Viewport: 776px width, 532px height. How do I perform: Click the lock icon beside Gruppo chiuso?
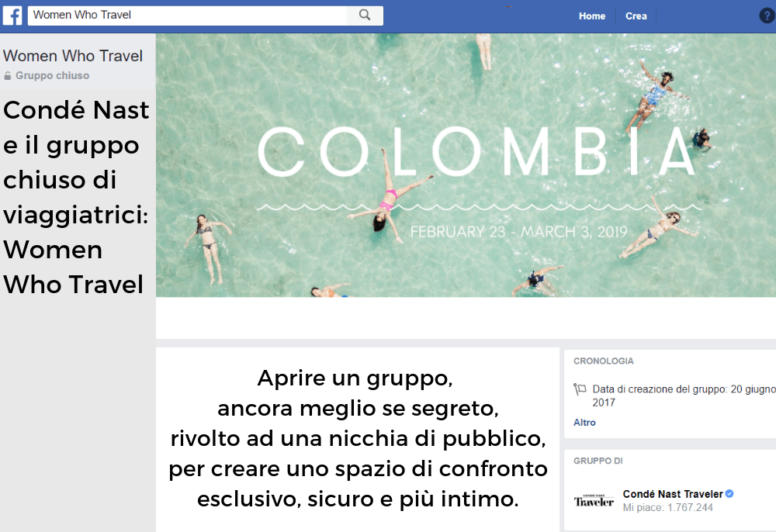click(8, 76)
